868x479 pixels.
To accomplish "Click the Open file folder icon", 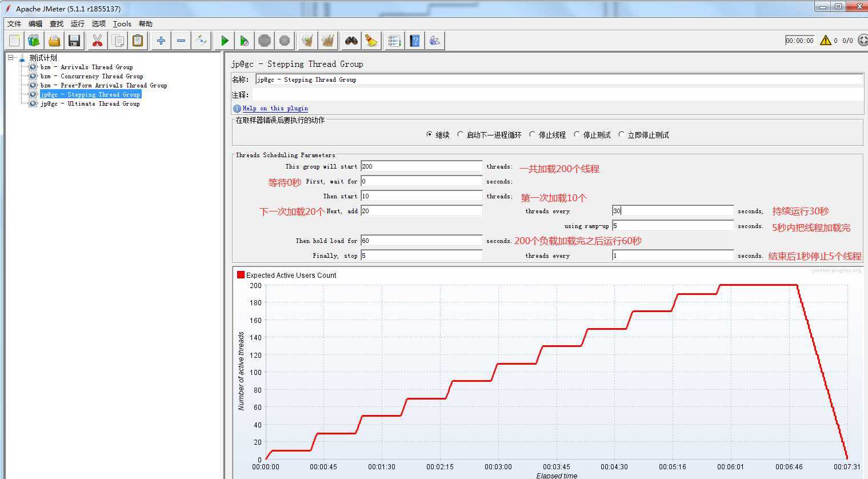I will (54, 41).
